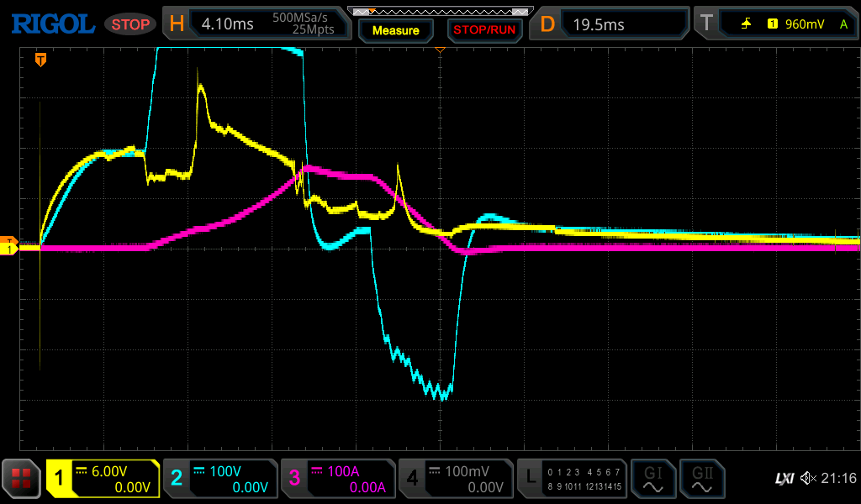
Task: Click the orange T trigger position marker
Action: point(40,60)
